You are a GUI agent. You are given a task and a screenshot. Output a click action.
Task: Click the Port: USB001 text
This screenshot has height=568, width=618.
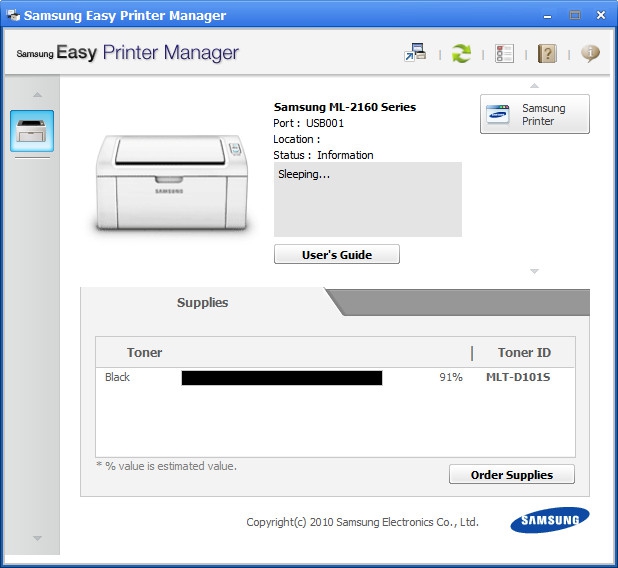(308, 123)
